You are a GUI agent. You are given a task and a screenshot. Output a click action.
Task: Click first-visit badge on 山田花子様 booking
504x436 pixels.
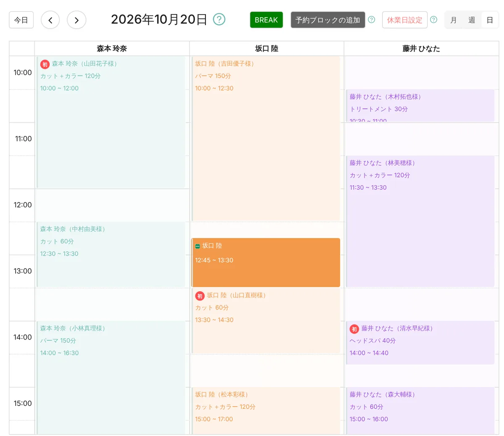coord(45,64)
